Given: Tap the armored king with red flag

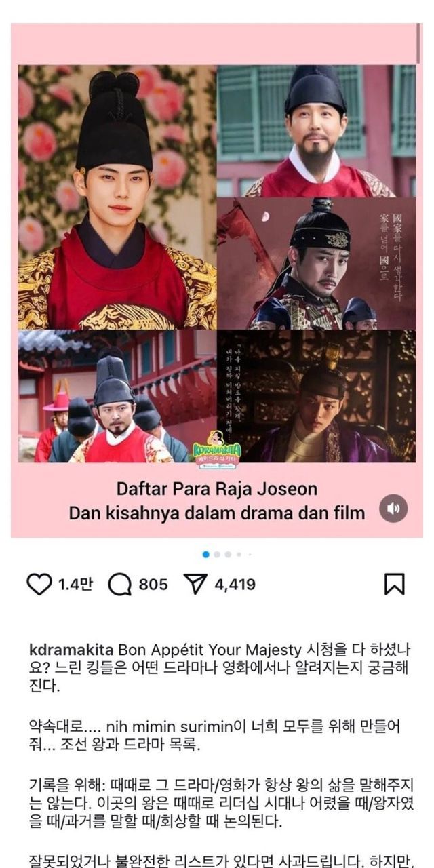Looking at the screenshot, I should [317, 264].
